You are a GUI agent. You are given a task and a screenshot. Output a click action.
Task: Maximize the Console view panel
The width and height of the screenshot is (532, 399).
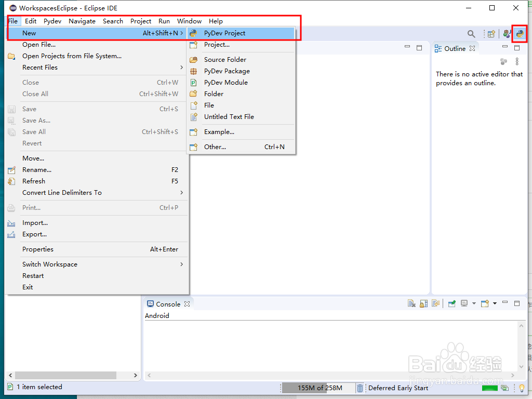tap(517, 303)
